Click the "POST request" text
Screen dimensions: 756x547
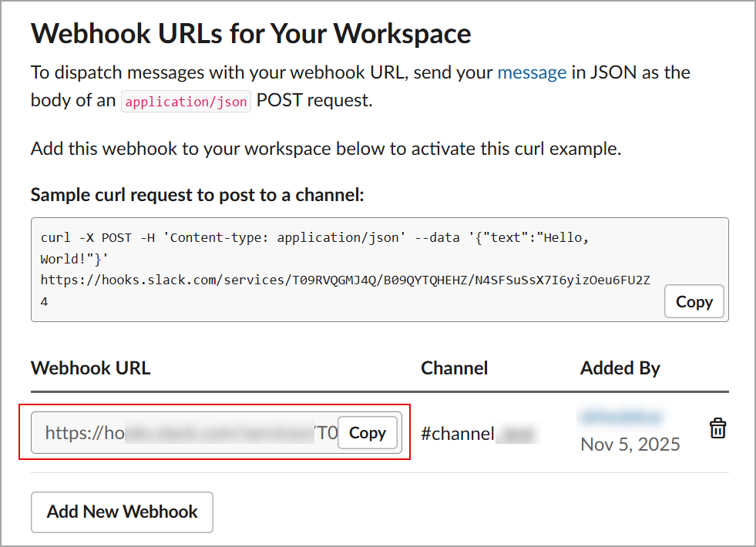pyautogui.click(x=314, y=100)
